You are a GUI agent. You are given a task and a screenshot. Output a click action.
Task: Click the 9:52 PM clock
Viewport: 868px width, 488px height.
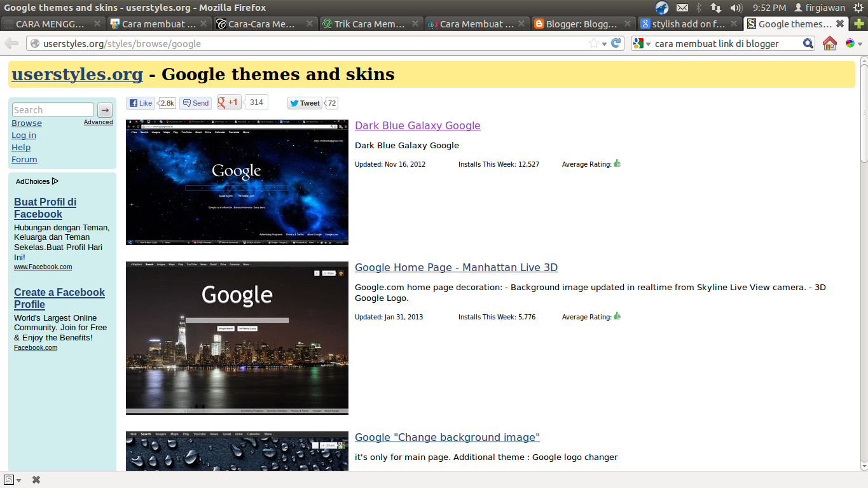[x=769, y=8]
